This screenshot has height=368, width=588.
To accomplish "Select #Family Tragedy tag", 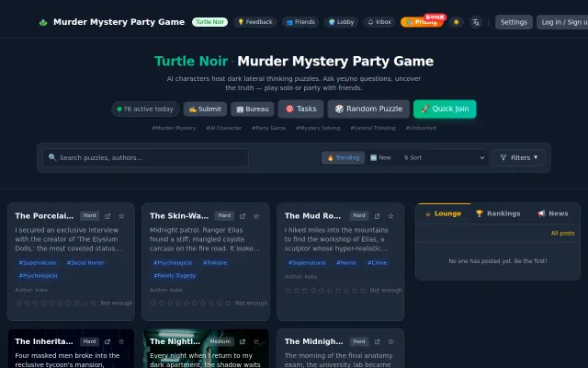I will pyautogui.click(x=175, y=276).
